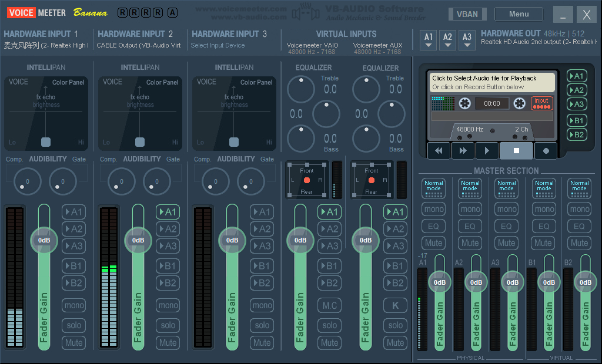This screenshot has height=364, width=602.
Task: Mute Hardware Input 1 strip
Action: [73, 342]
